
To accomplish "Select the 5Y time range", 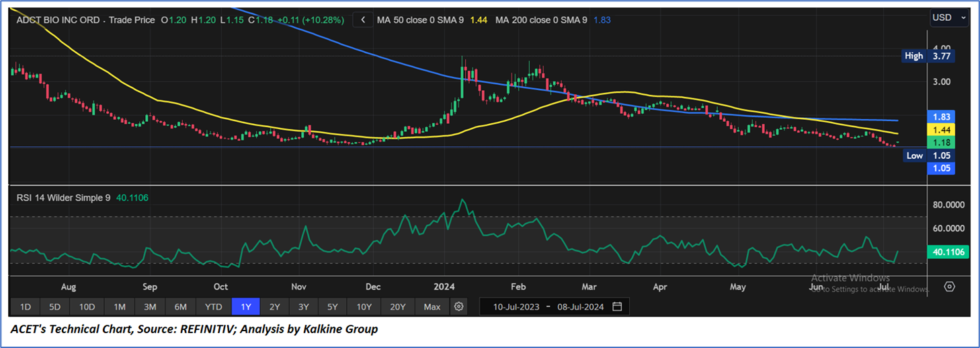I will (x=333, y=307).
